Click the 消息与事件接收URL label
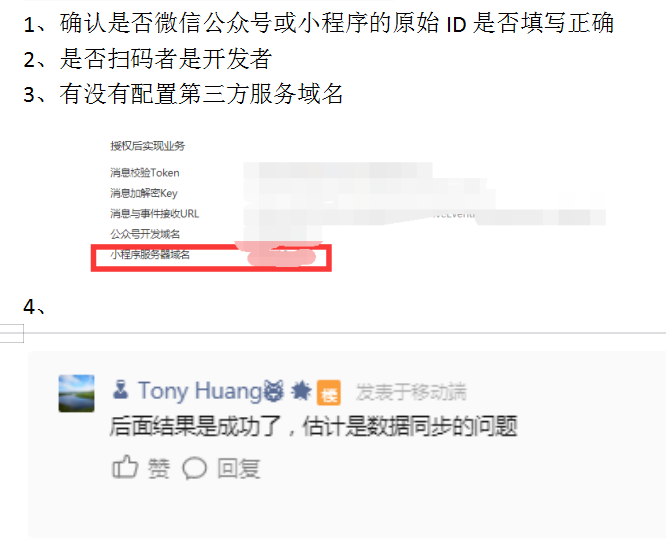 click(155, 214)
